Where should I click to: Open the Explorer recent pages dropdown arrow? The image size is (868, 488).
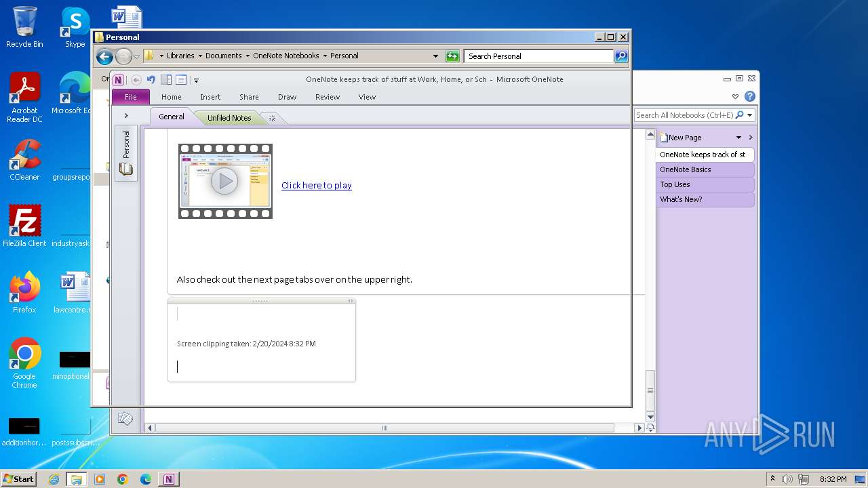(x=136, y=56)
